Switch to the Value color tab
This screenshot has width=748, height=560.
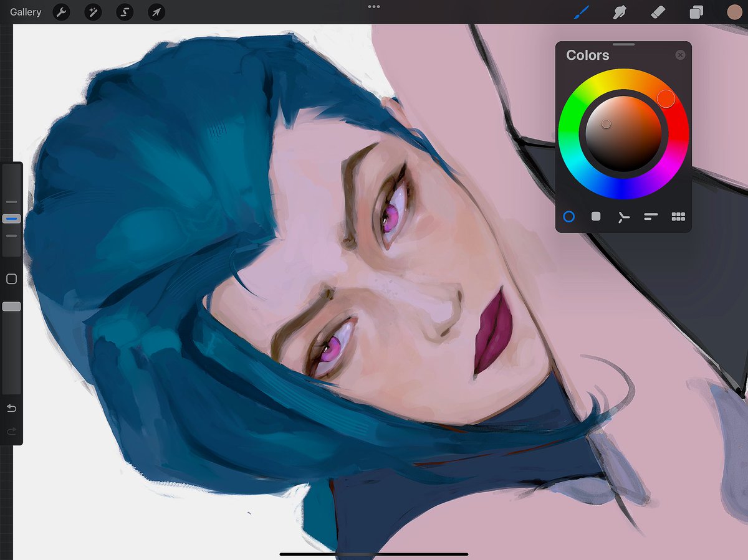pyautogui.click(x=651, y=217)
